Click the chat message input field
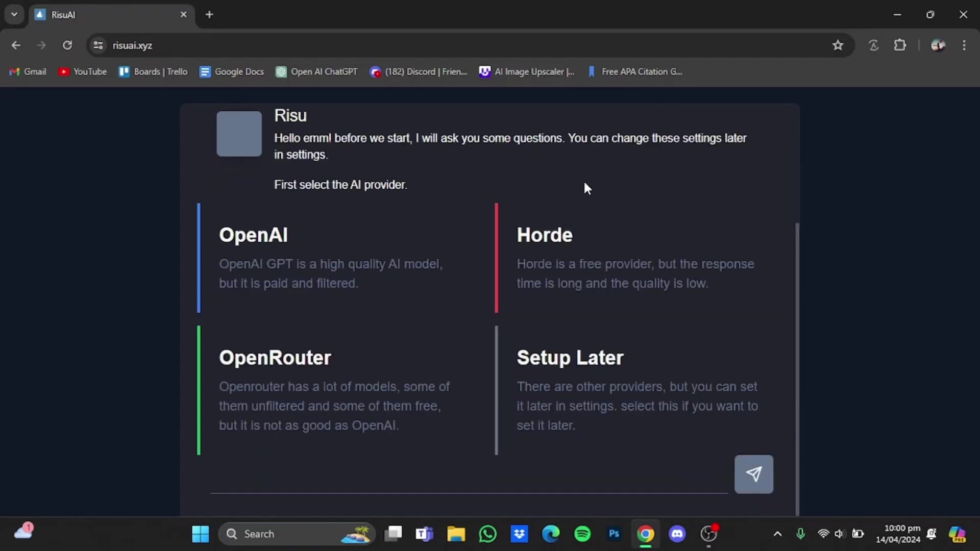Screen dimensions: 980x551 tap(469, 480)
